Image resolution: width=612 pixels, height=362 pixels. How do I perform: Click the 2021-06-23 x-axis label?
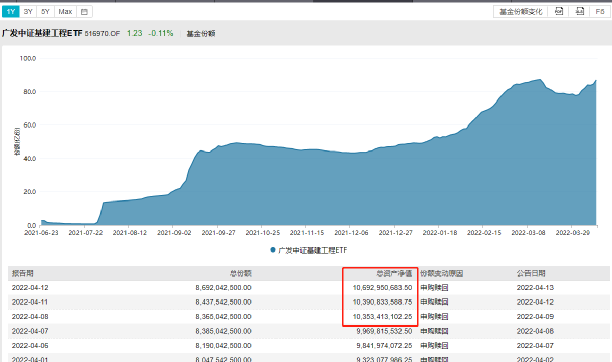coord(41,233)
